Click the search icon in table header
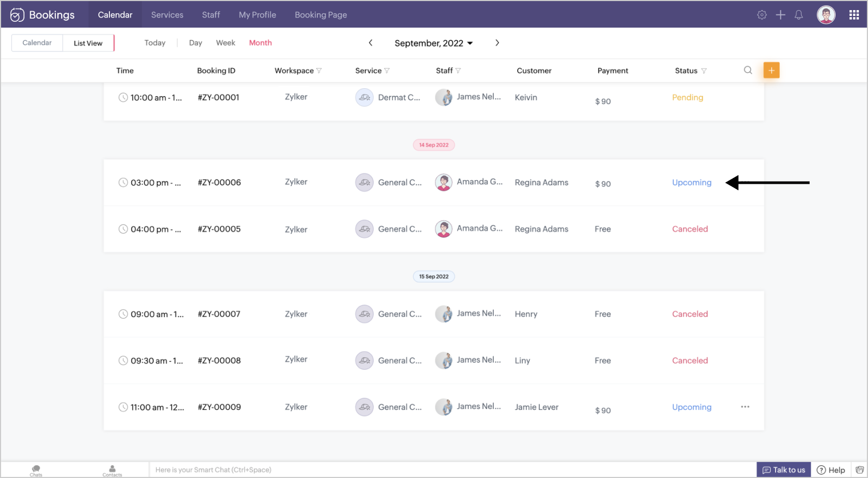The height and width of the screenshot is (478, 868). 748,70
